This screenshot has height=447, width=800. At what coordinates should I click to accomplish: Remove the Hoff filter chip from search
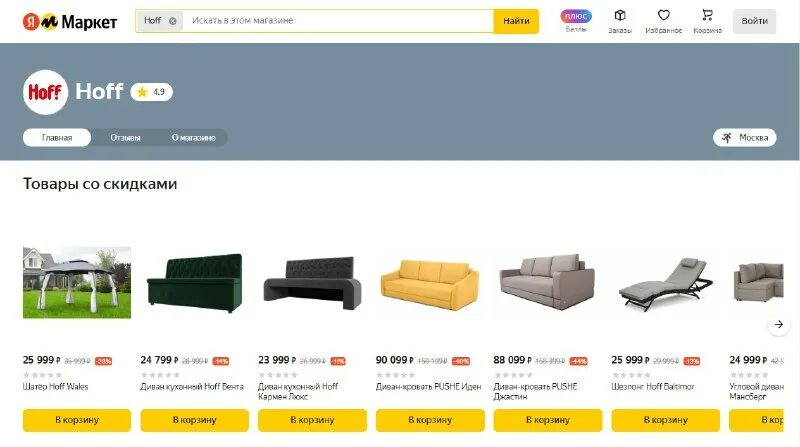pyautogui.click(x=172, y=21)
